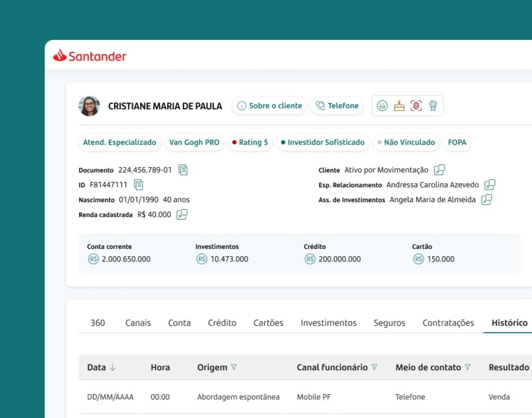Click the R$ icon under Conta corrente

[93, 259]
